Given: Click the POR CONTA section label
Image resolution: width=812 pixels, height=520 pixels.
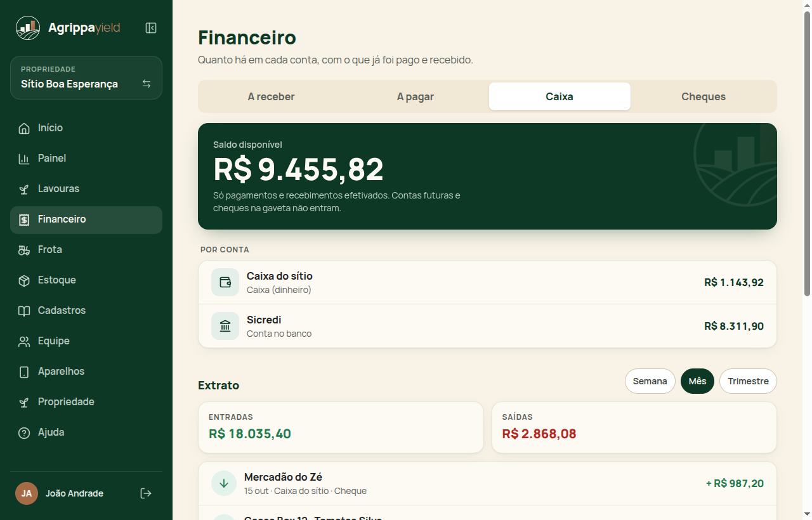Looking at the screenshot, I should pos(225,250).
